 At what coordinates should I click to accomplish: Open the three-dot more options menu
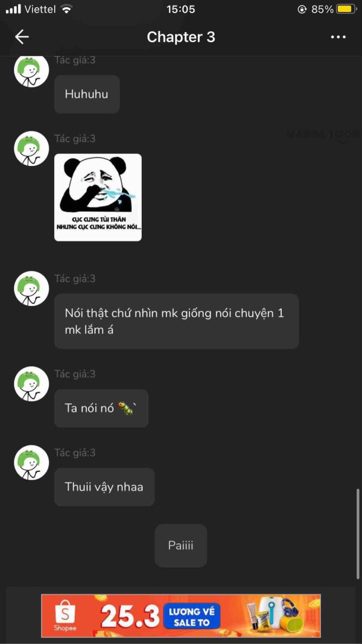(338, 37)
